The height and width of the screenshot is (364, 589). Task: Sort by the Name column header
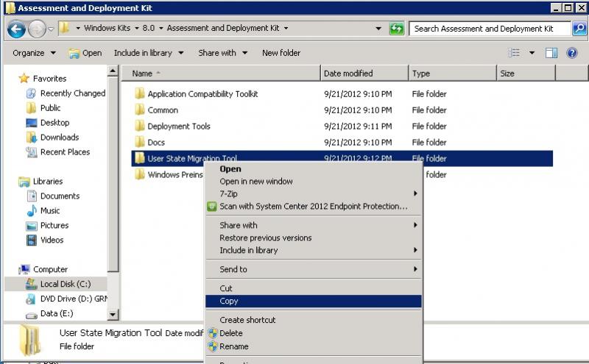(x=221, y=74)
